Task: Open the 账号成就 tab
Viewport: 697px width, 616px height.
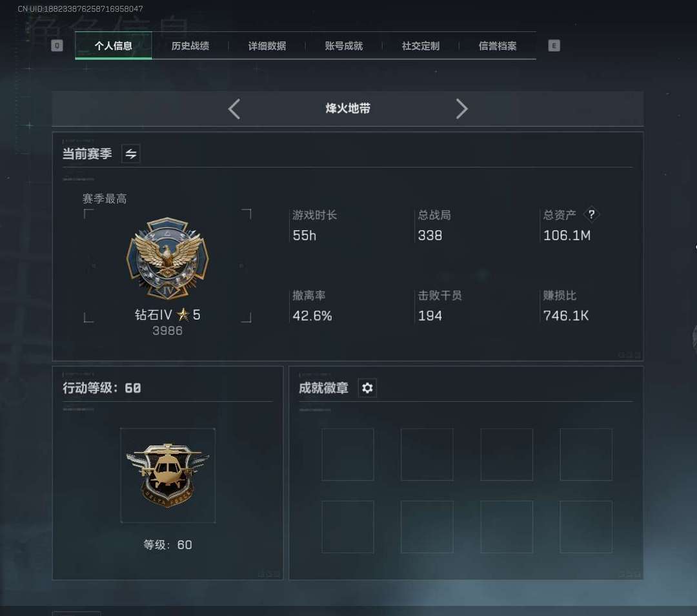Action: (344, 46)
